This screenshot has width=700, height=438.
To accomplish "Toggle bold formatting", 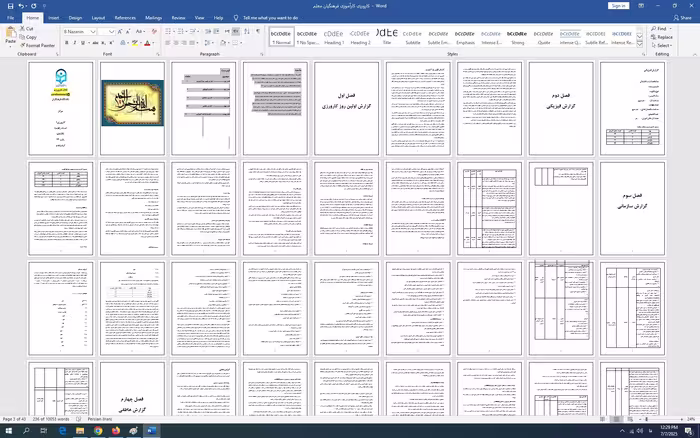I will tap(67, 43).
